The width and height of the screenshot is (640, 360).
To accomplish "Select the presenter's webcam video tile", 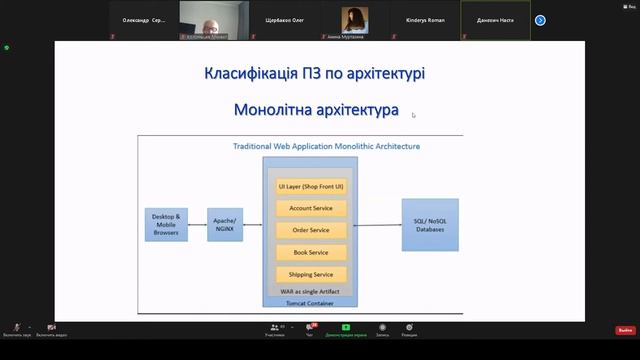I will click(214, 20).
